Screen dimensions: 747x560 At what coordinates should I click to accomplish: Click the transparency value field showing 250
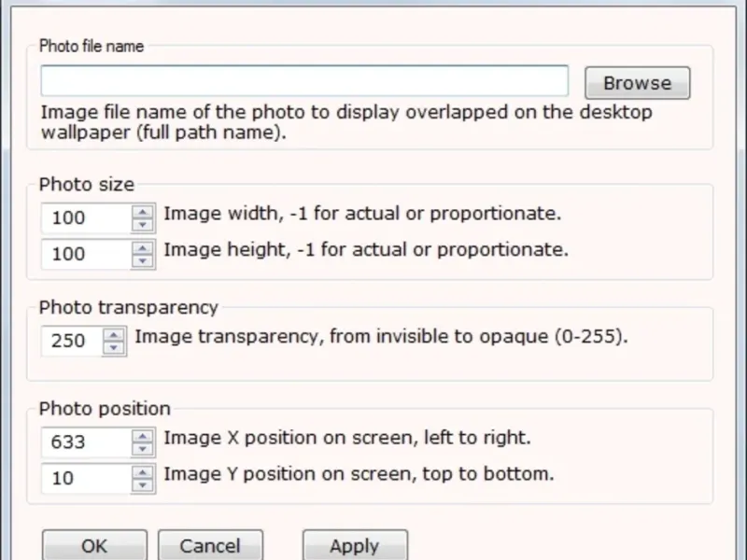click(71, 341)
